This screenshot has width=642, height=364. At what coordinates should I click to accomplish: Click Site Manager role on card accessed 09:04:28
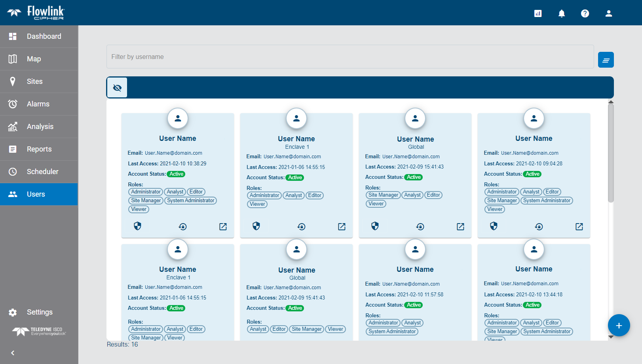click(x=502, y=201)
